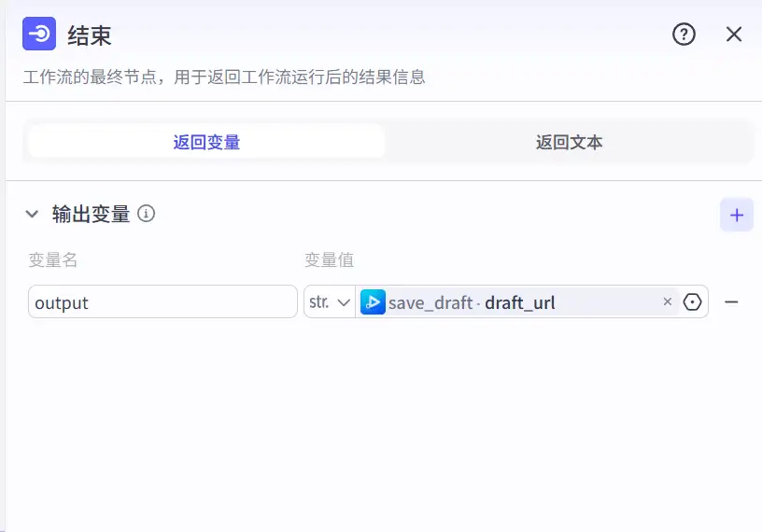762x532 pixels.
Task: Collapse the 输出变量 section
Action: (32, 214)
